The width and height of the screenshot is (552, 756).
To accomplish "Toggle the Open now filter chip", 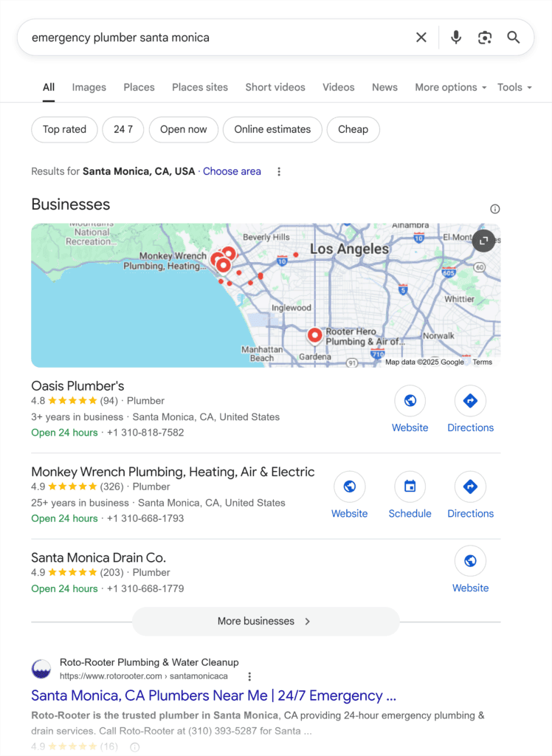I will click(184, 129).
